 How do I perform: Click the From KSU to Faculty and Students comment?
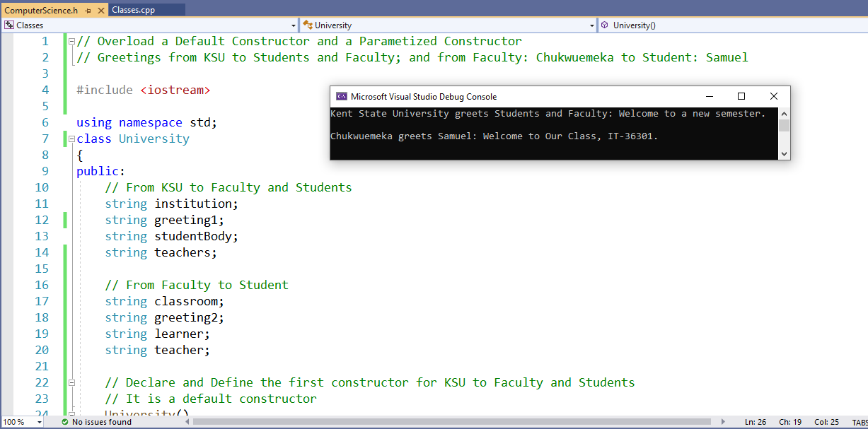(228, 187)
